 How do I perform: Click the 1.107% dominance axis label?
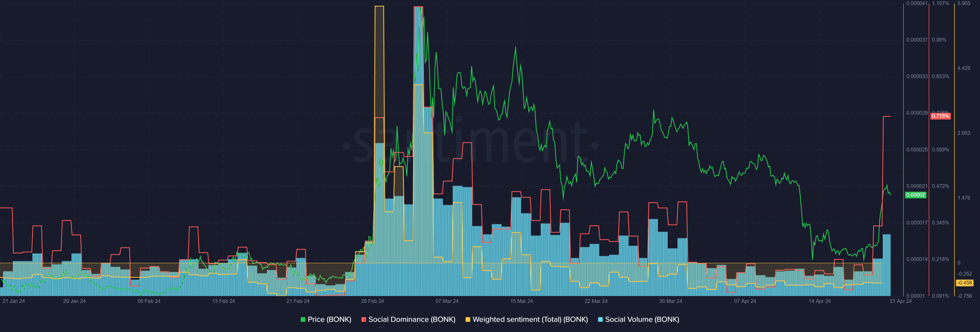click(941, 3)
